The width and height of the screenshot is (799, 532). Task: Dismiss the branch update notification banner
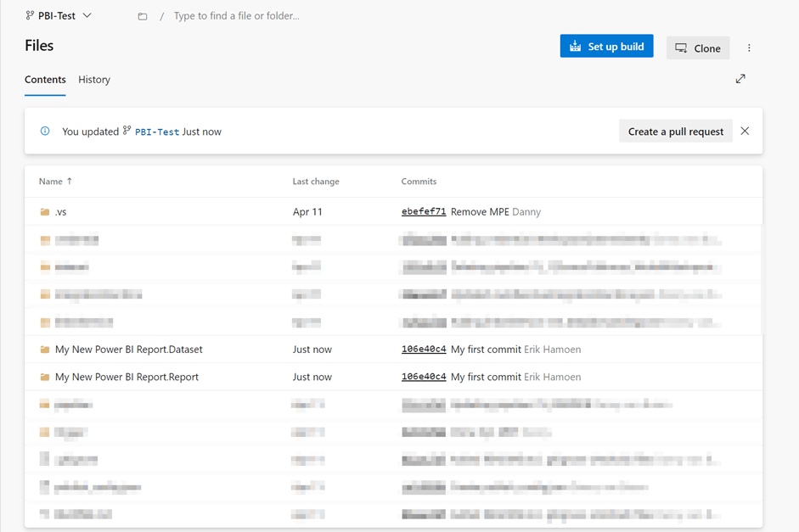click(745, 132)
